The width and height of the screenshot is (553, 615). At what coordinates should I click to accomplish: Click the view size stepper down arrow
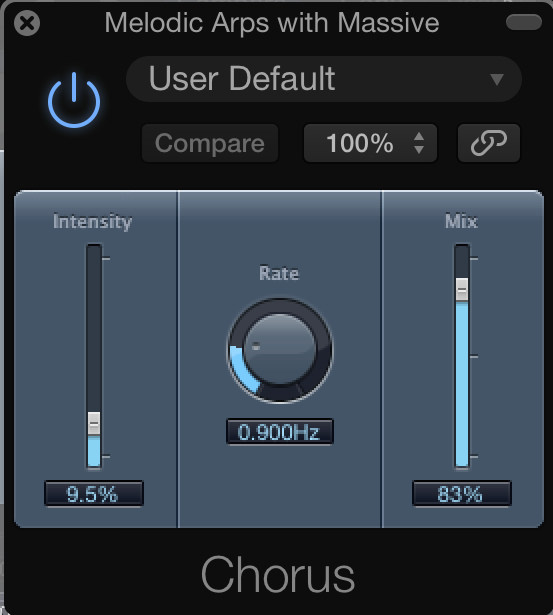(419, 150)
